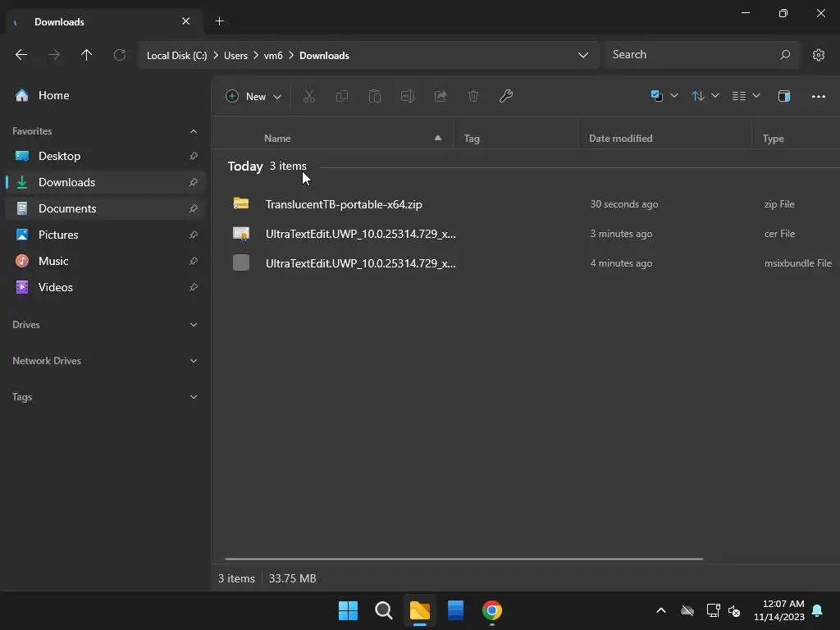Refresh the current folder view
The image size is (840, 630).
coord(120,55)
